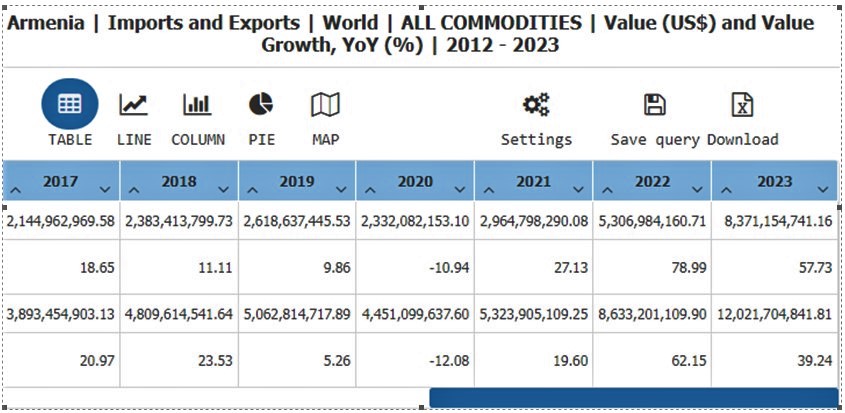Open the MAP view

coord(325,105)
